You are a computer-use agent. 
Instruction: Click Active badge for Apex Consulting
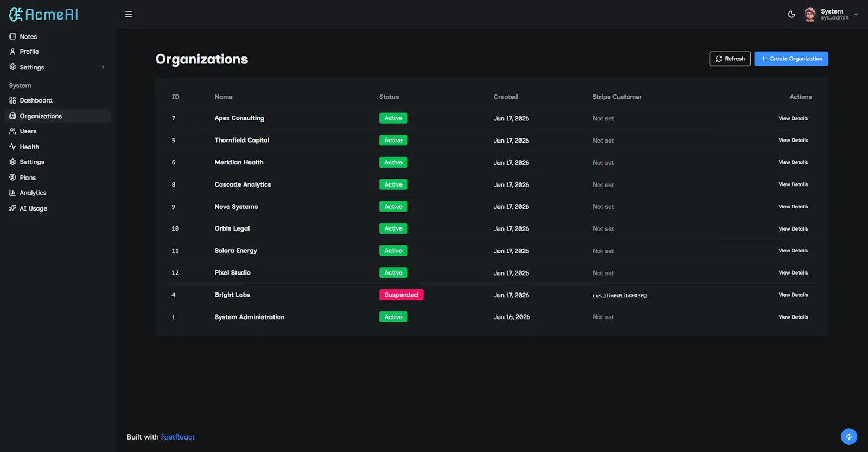point(393,118)
